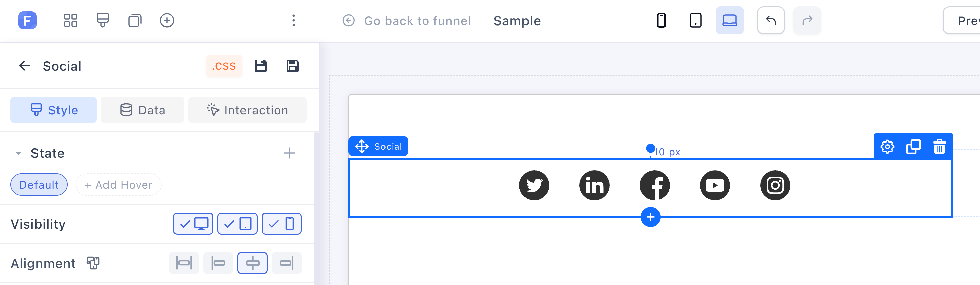980x285 pixels.
Task: Toggle tablet visibility checkbox
Action: pyautogui.click(x=237, y=224)
